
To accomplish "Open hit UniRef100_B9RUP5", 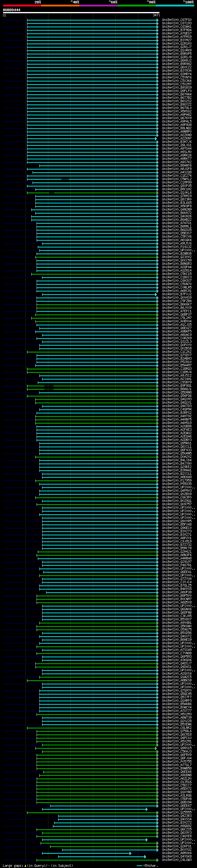I will (x=177, y=54).
